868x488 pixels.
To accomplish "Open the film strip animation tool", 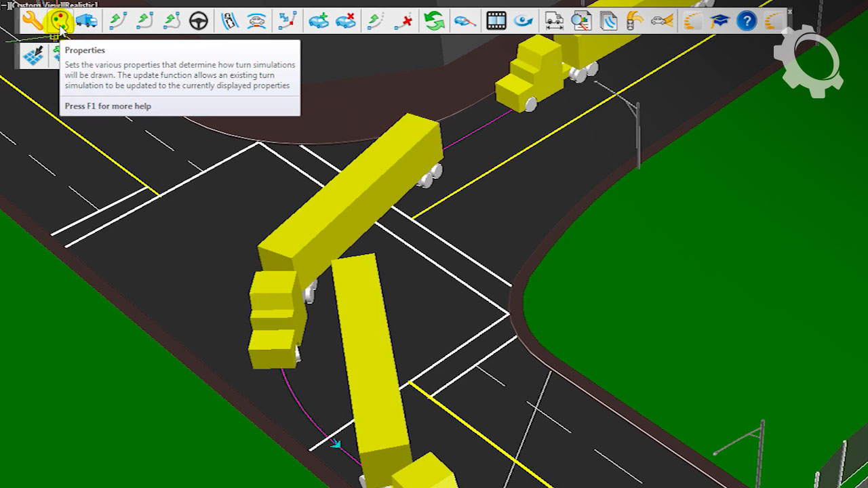I will pyautogui.click(x=496, y=21).
